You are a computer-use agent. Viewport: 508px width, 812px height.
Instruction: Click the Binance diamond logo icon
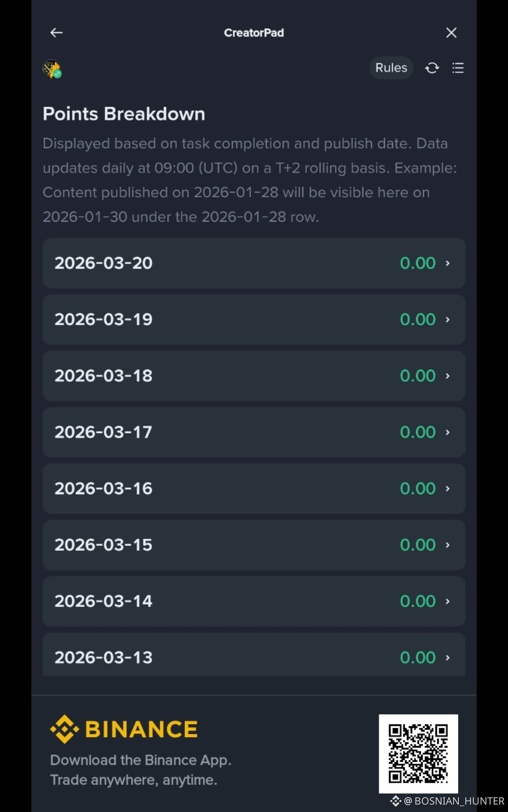pyautogui.click(x=64, y=729)
